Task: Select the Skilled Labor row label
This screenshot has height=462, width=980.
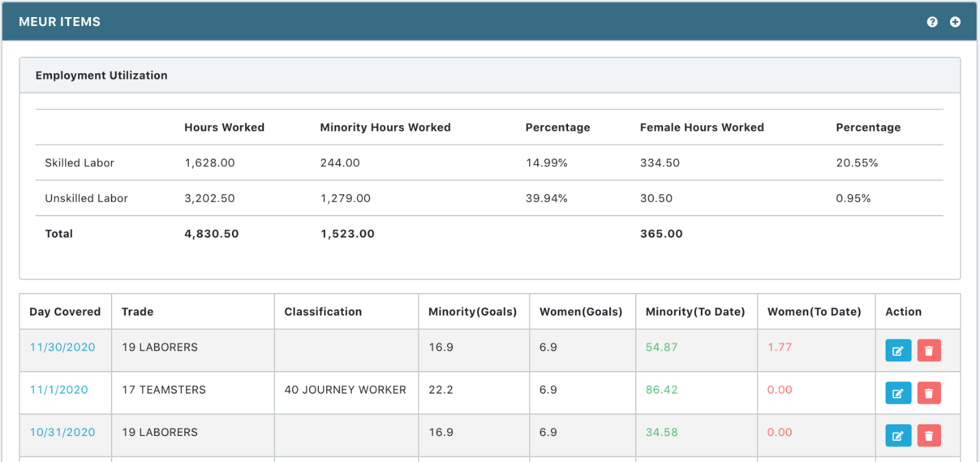Action: (79, 163)
